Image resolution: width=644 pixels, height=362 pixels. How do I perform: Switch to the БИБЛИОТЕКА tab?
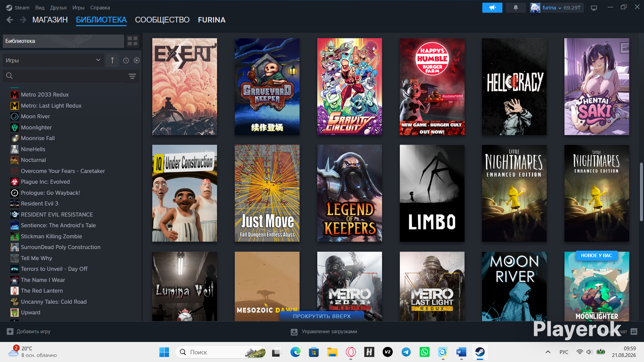click(x=101, y=20)
